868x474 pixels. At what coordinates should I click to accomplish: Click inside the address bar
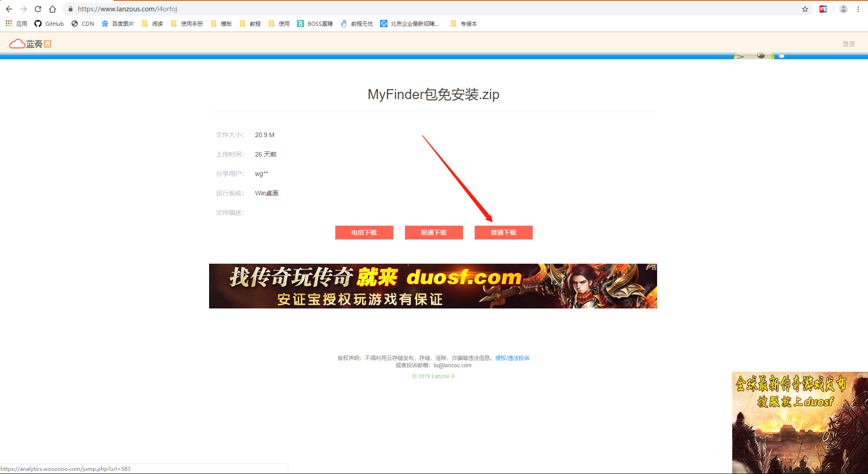pyautogui.click(x=272, y=9)
